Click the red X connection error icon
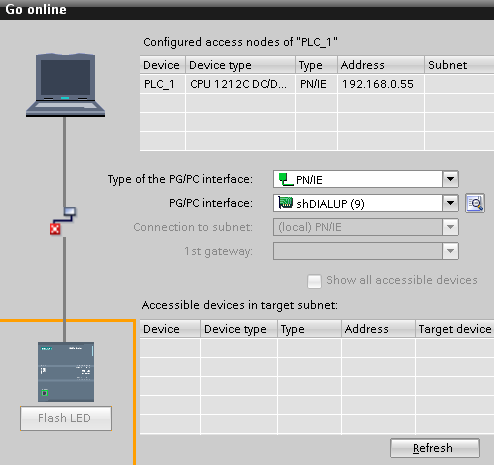The width and height of the screenshot is (494, 465). tap(55, 229)
